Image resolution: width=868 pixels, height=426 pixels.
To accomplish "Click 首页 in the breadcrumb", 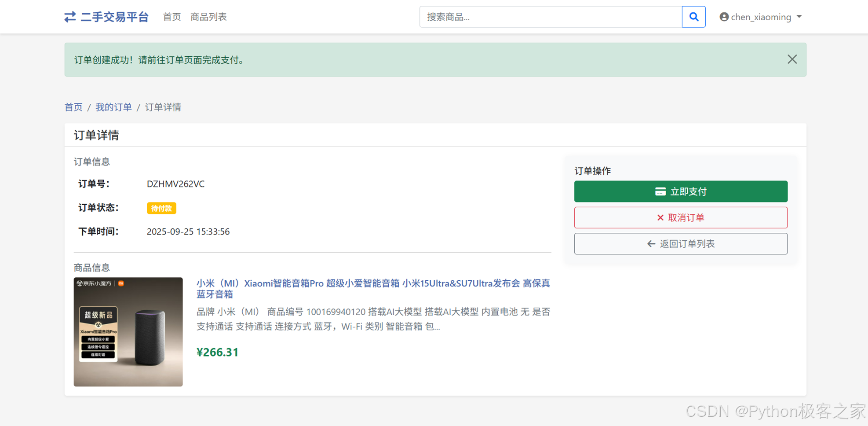I will click(x=73, y=107).
